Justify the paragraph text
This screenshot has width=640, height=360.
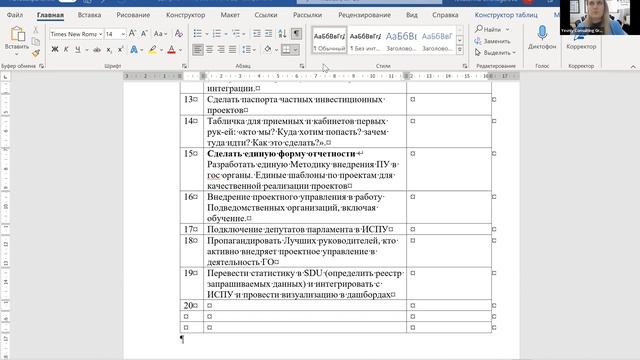coord(233,50)
